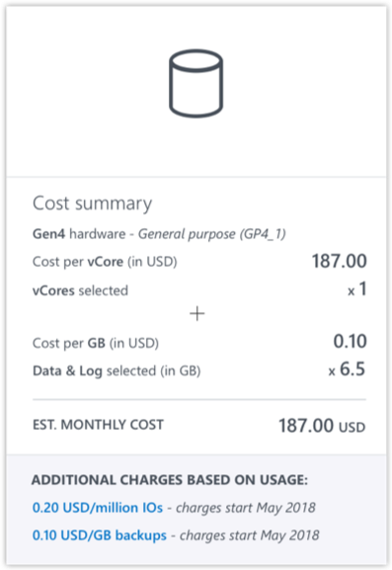Click the database cylinder icon
Viewport: 392px width, 570px height.
coord(196,84)
